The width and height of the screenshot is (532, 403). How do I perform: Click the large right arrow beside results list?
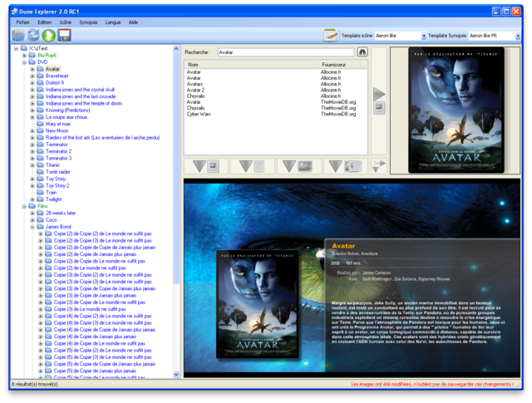coord(379,94)
